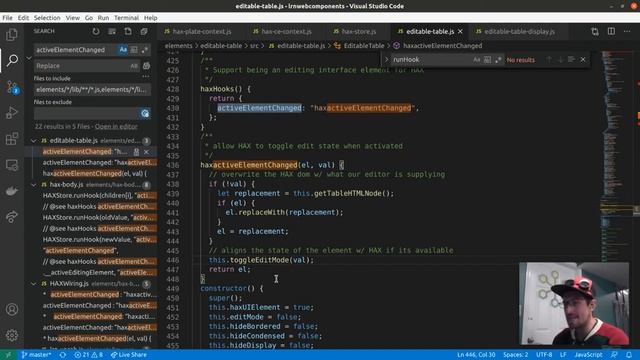Collapse the HAXWiring.js search results
Viewport: 640px width, 360px height.
click(x=33, y=284)
